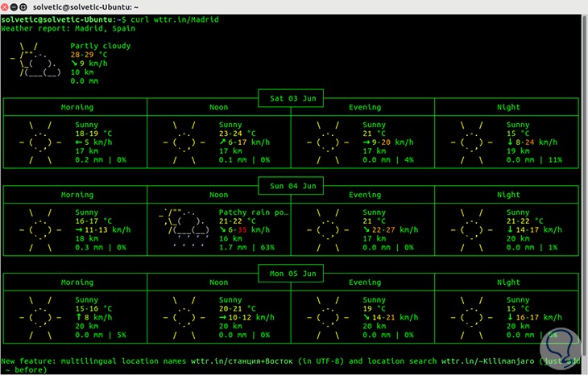Select the truncated text Patchy rain po…
588x375 pixels.
[x=254, y=212]
